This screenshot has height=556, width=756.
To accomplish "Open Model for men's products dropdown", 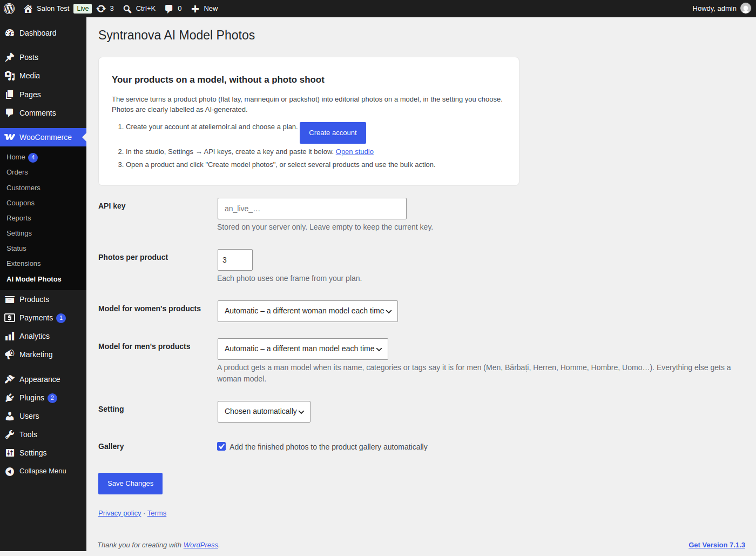I will tap(303, 349).
